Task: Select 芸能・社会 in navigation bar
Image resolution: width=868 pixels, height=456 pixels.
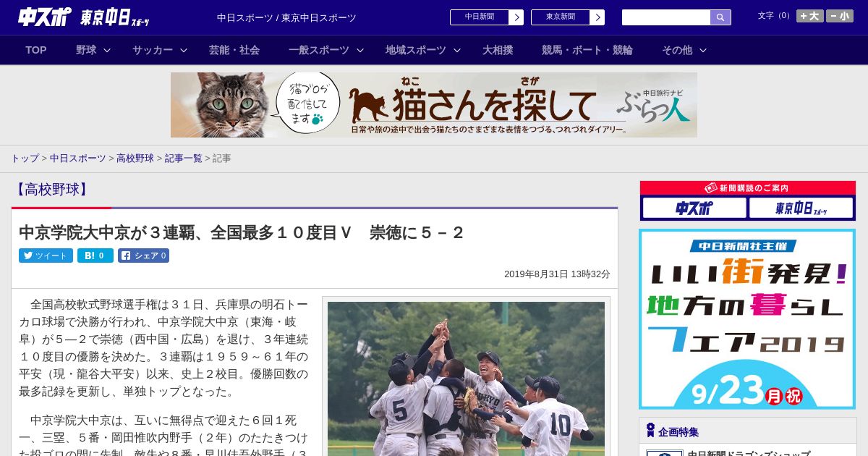Action: [x=234, y=50]
